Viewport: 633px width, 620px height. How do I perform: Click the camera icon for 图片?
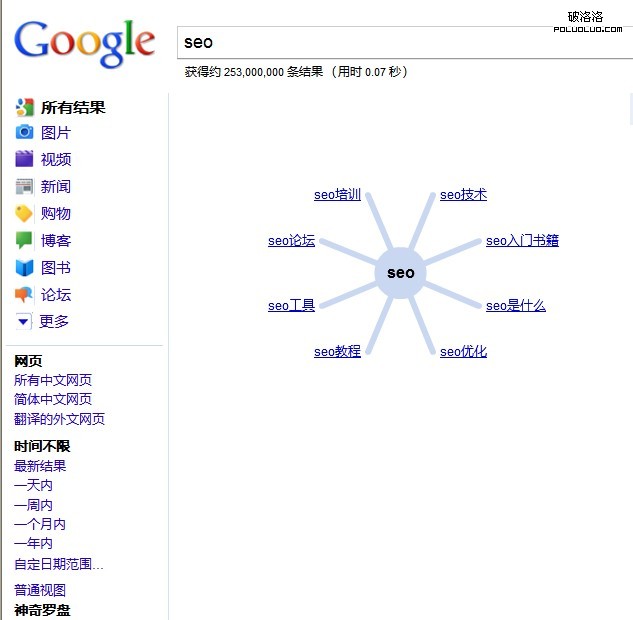(x=24, y=132)
